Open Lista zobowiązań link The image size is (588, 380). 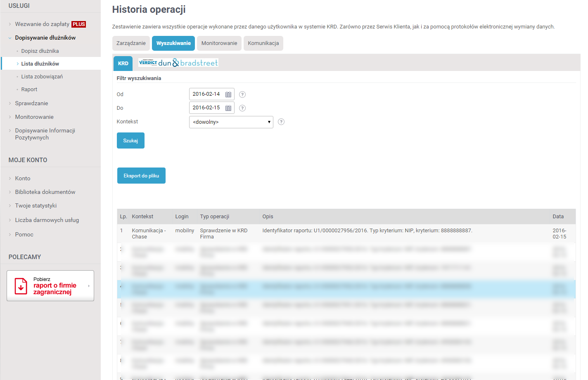42,77
